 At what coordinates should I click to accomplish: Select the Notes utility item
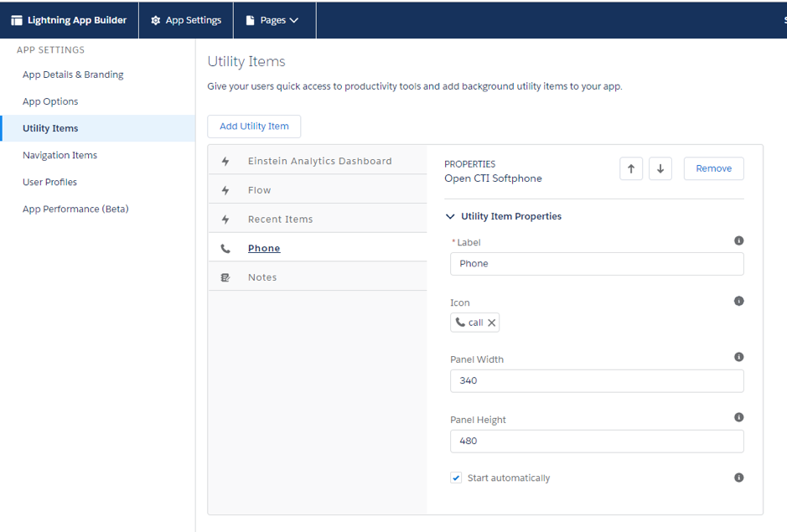318,277
